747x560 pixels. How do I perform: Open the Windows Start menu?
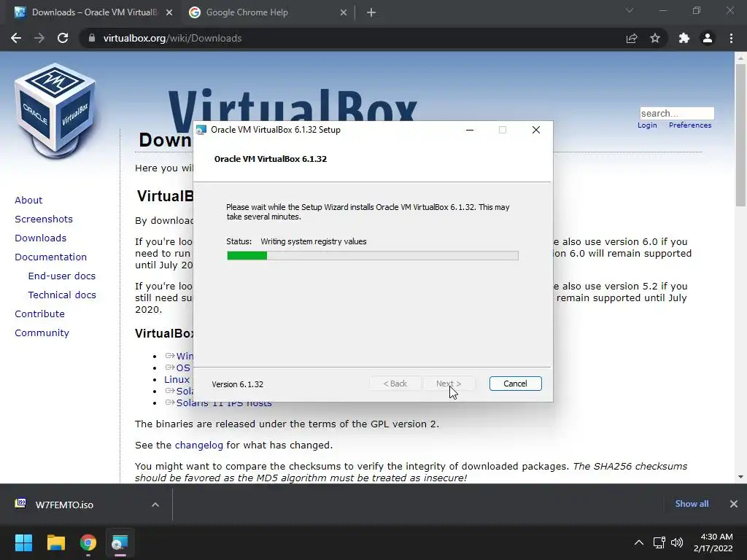(x=23, y=542)
